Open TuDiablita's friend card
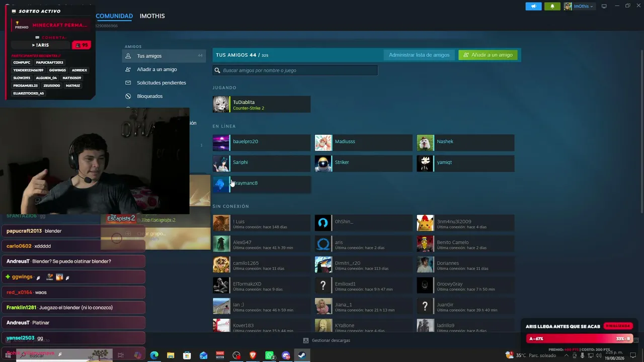644x362 pixels. pyautogui.click(x=262, y=105)
